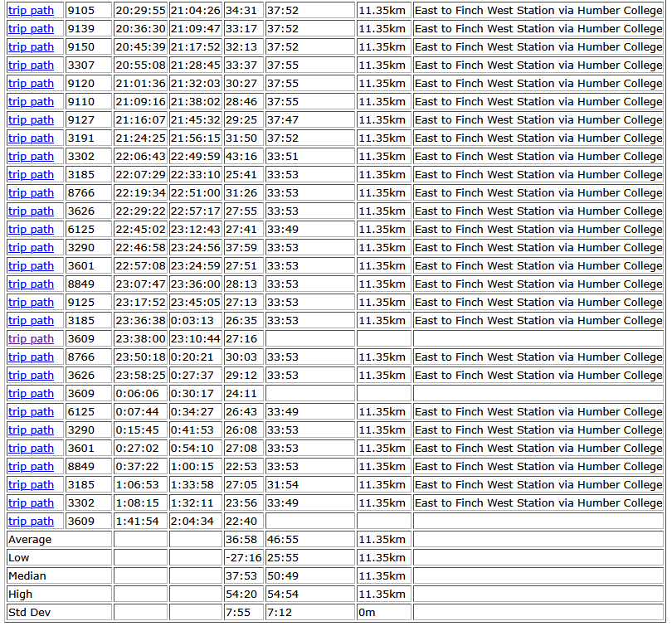Screen dimensions: 672x631
Task: Open trip path for vehicle 3290 at 22:46:58
Action: (x=31, y=248)
